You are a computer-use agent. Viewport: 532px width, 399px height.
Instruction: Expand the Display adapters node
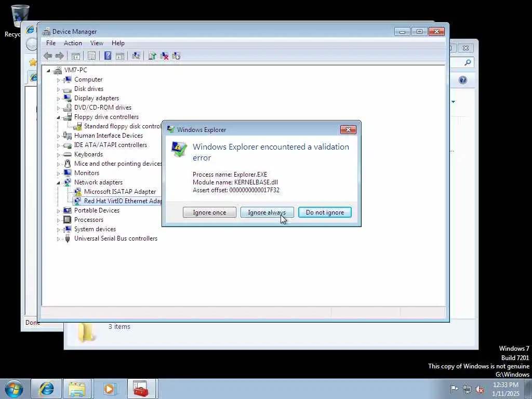tap(58, 99)
